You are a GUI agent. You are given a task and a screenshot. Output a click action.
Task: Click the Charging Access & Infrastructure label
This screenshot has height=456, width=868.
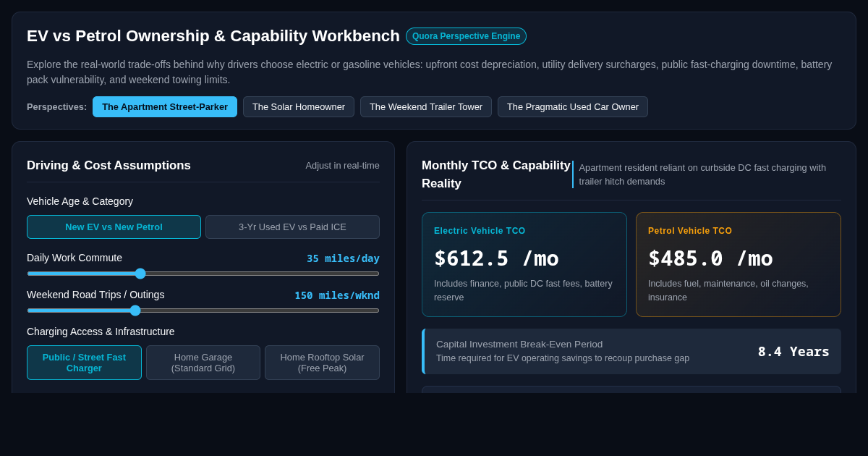click(101, 332)
